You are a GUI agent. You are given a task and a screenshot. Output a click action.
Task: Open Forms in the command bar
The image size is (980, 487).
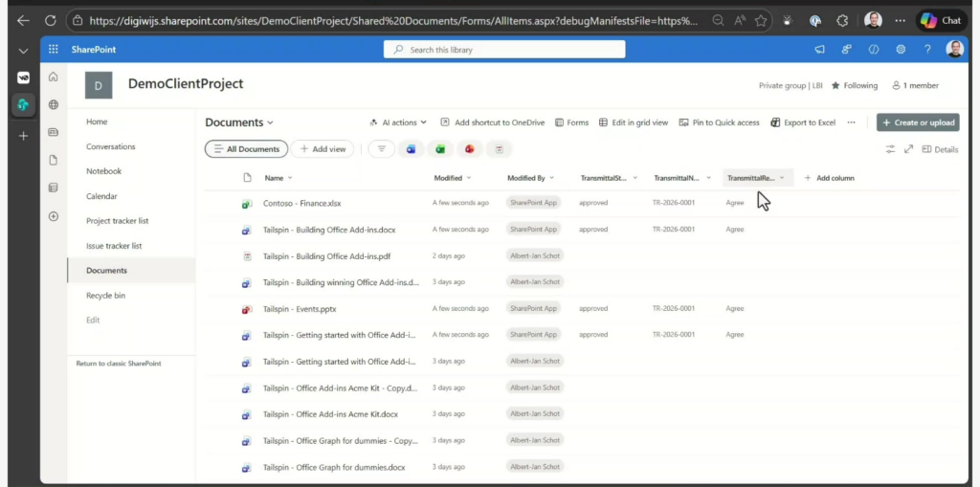572,122
